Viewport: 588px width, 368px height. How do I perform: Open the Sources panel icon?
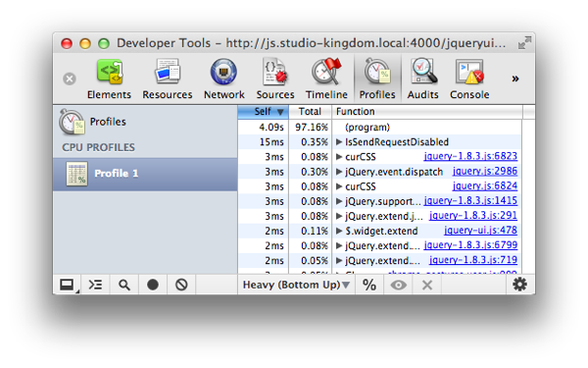(x=275, y=72)
